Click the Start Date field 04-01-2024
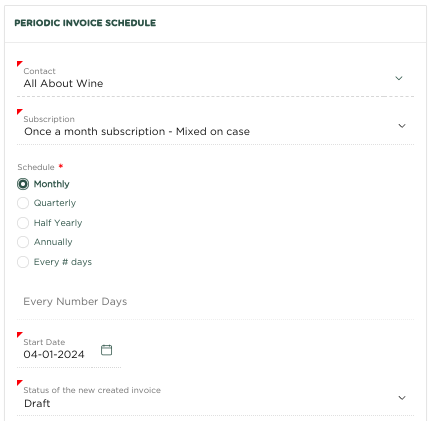Viewport: 430px width, 421px height. pos(54,354)
